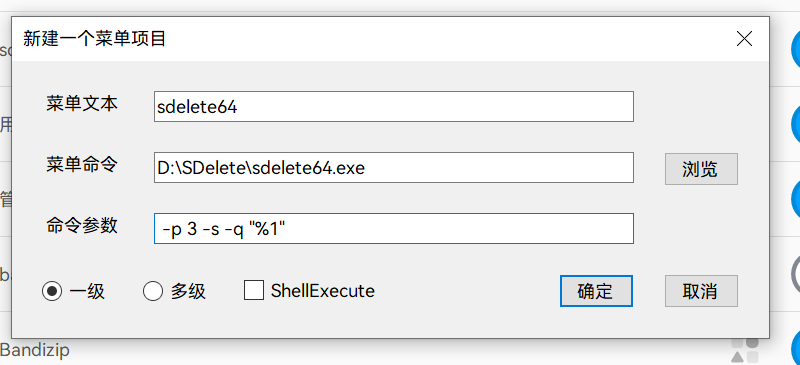
Task: Toggle the blue switch on Bandizip row
Action: pos(795,348)
